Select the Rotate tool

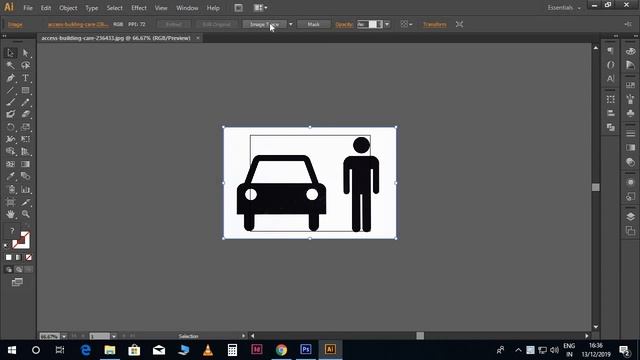click(11, 127)
